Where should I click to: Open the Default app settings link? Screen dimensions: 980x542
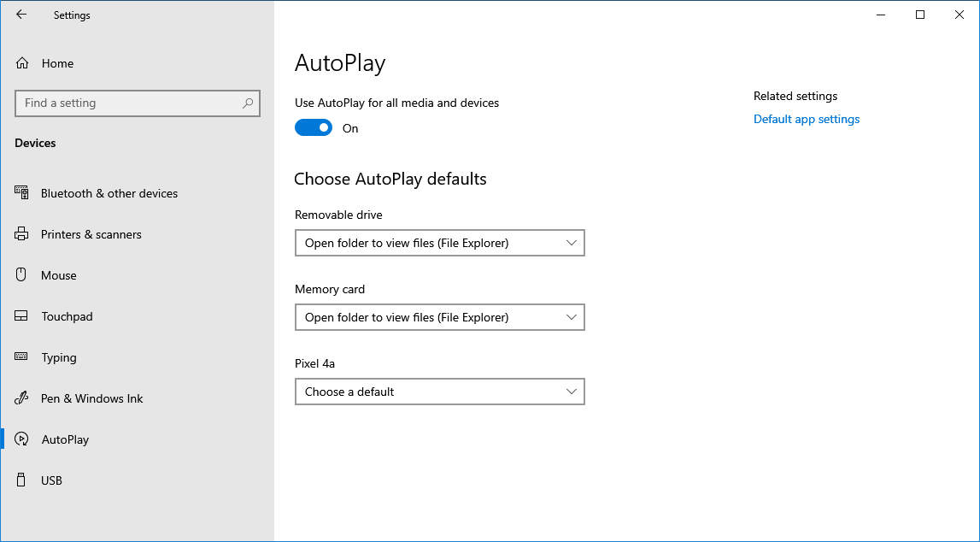pyautogui.click(x=806, y=119)
